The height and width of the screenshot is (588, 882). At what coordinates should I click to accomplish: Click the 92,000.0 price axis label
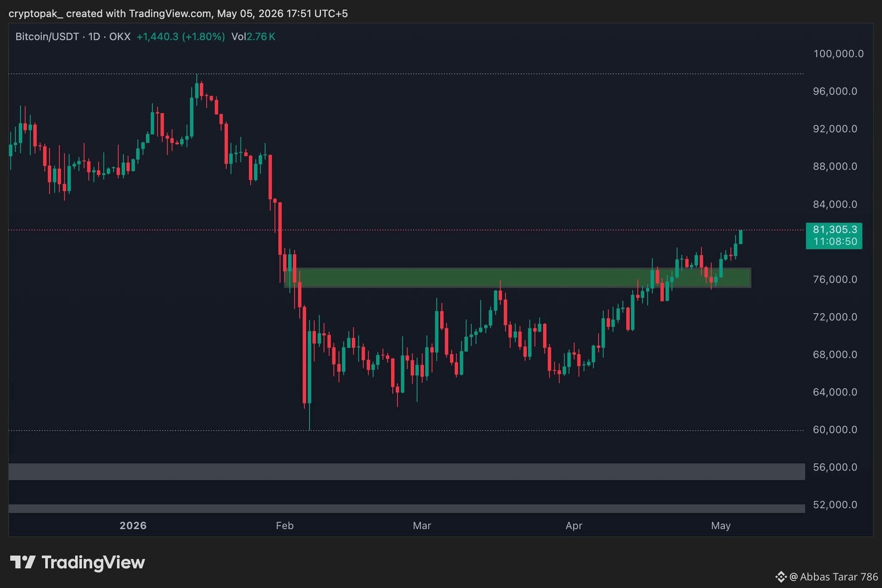(835, 129)
